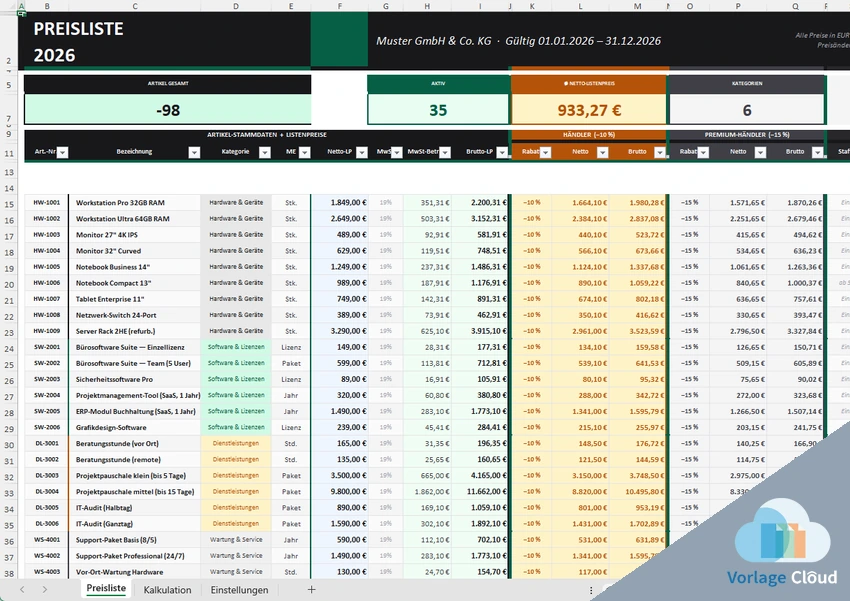Click the Artikel Gesamt value -98
The width and height of the screenshot is (850, 601).
[168, 110]
